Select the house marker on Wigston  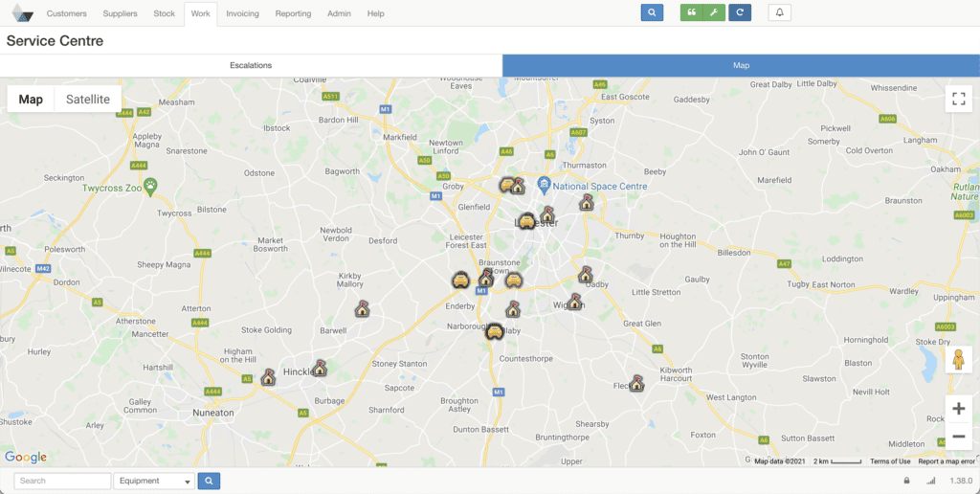(575, 302)
